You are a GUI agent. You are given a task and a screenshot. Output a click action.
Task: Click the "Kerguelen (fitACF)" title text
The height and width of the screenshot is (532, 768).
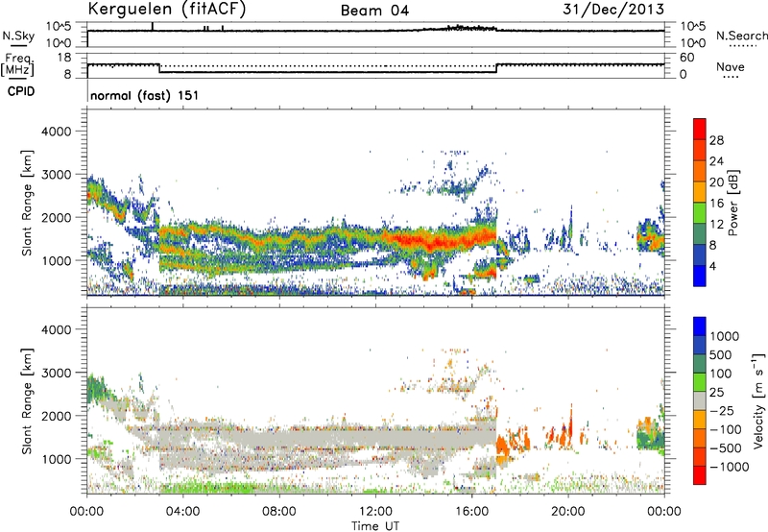(166, 9)
